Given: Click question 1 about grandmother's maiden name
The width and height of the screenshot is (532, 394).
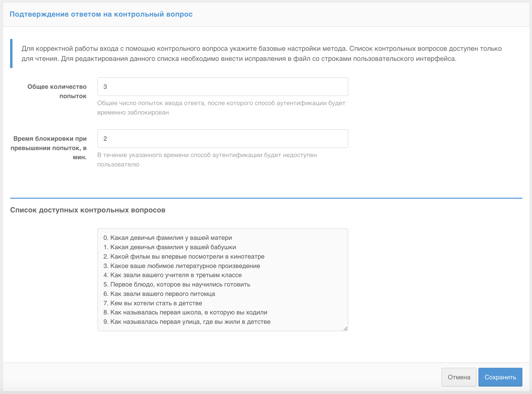Looking at the screenshot, I should [x=170, y=247].
